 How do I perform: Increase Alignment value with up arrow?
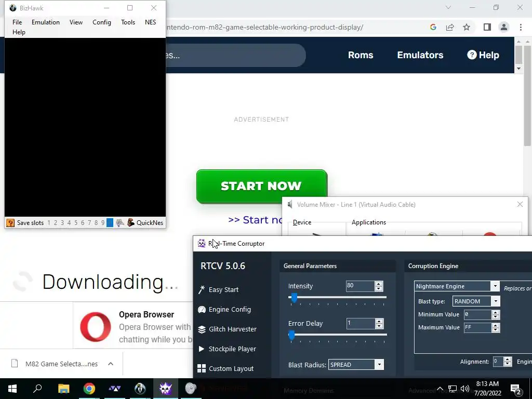point(508,360)
